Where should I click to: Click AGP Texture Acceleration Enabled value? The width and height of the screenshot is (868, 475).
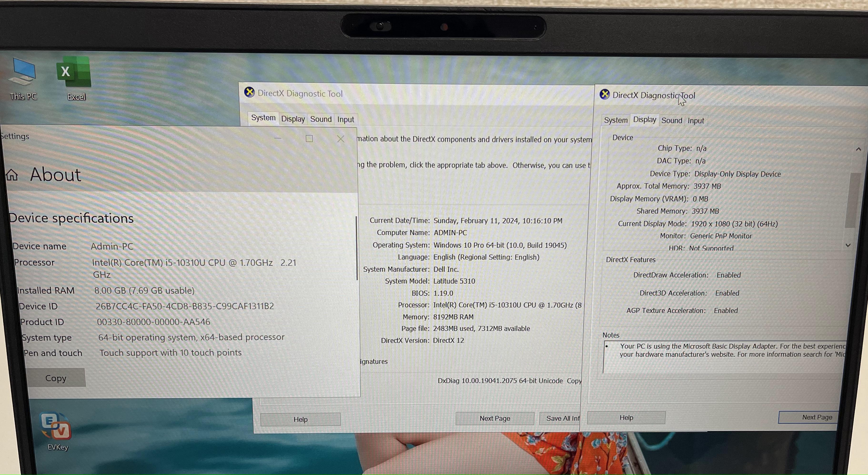(726, 311)
